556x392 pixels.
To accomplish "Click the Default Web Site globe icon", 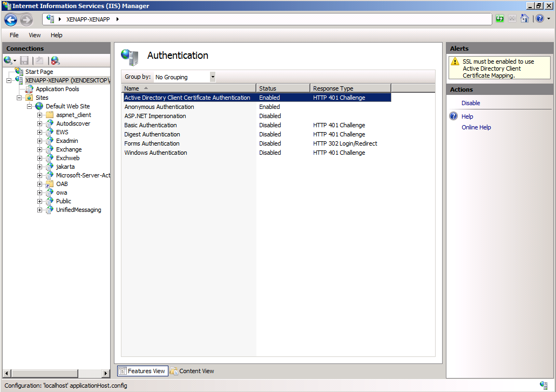I will (x=39, y=106).
